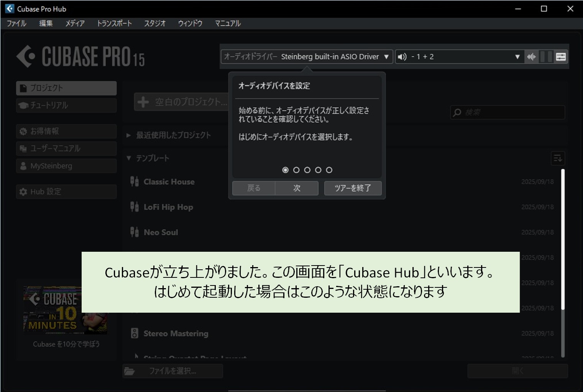
Task: Click the audio activity waveform icon
Action: pyautogui.click(x=531, y=56)
